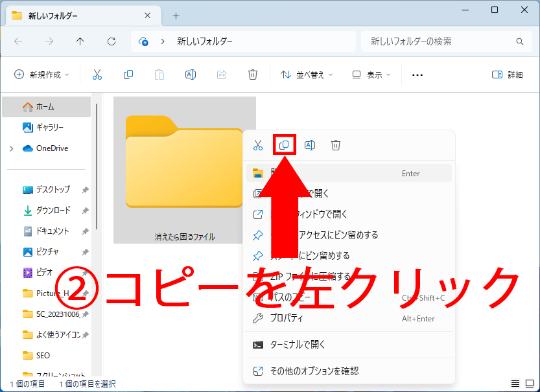This screenshot has height=392, width=540.
Task: Refresh the folder with the refresh icon
Action: [x=111, y=41]
